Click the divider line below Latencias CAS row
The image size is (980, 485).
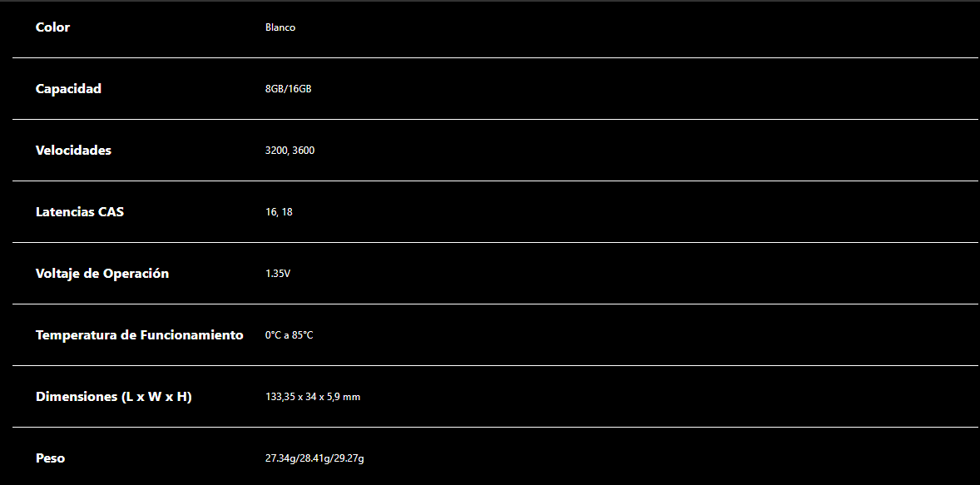[x=495, y=242]
